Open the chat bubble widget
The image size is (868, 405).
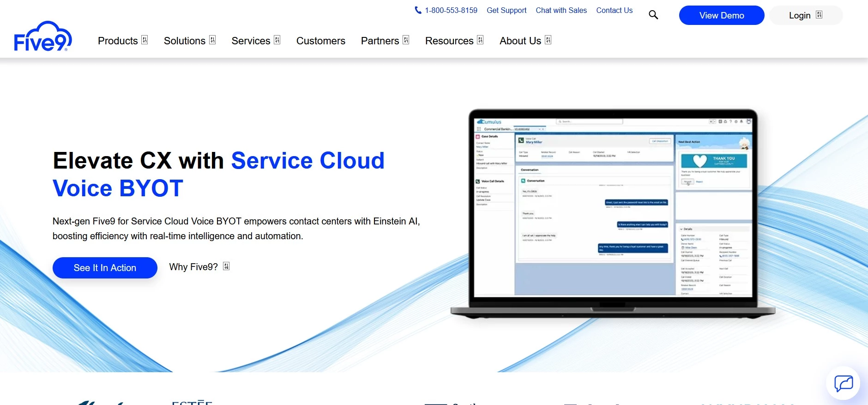click(x=844, y=383)
